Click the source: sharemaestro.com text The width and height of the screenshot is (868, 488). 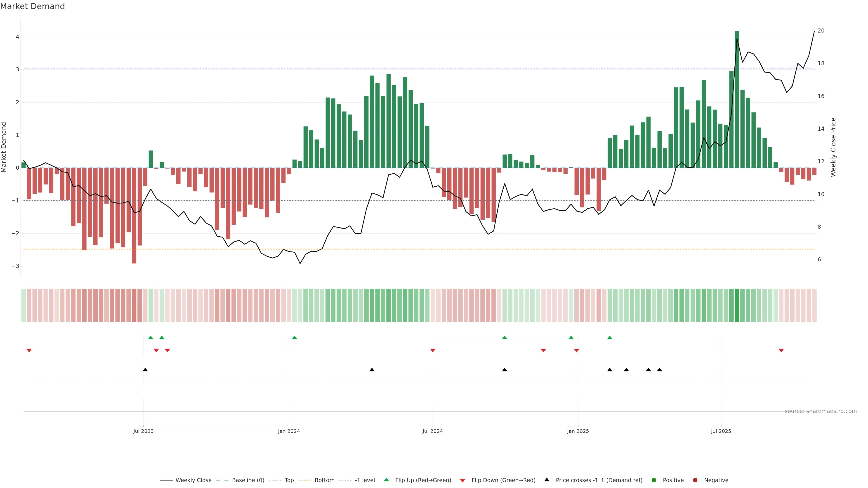click(821, 411)
